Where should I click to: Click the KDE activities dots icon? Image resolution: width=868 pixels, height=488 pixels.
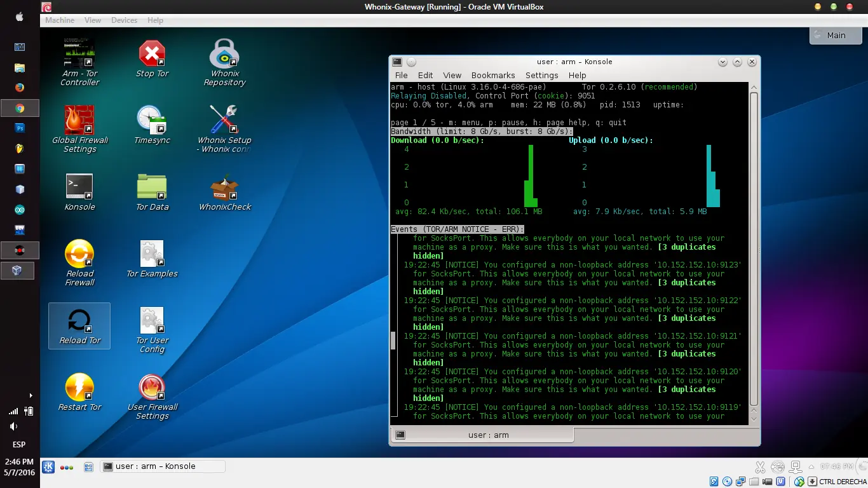click(67, 467)
